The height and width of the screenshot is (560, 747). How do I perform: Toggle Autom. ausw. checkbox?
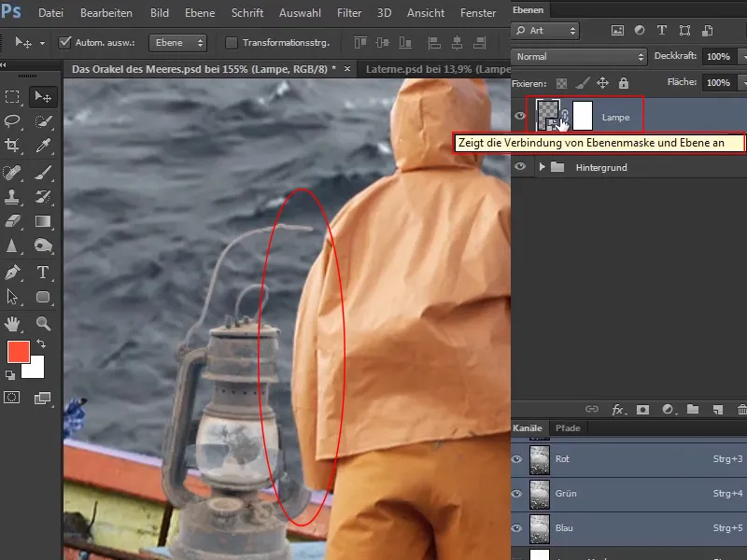tap(64, 42)
